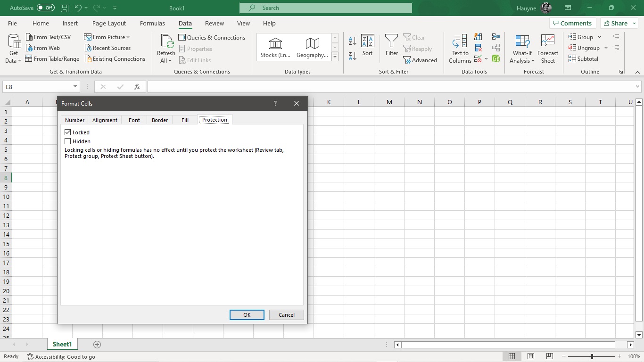This screenshot has width=644, height=362.
Task: Switch to Page Break Preview
Action: tap(549, 356)
